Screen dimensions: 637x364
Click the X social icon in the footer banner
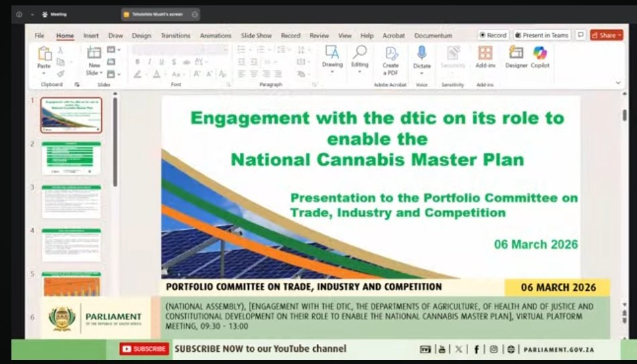[459, 349]
